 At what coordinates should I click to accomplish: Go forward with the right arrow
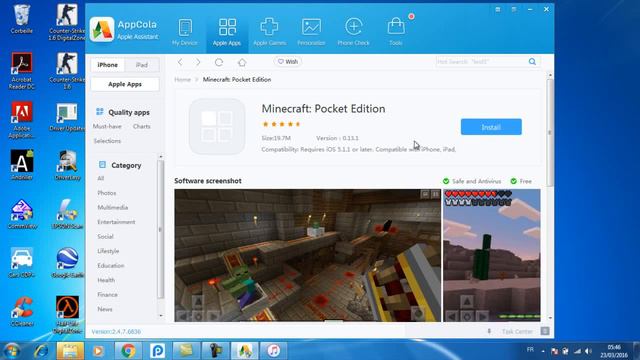pos(198,62)
